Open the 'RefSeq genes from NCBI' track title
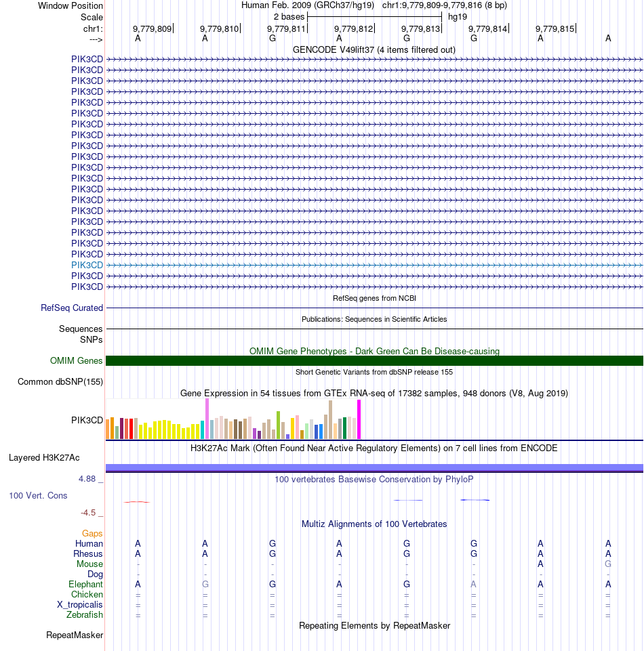The height and width of the screenshot is (651, 644). 374,298
